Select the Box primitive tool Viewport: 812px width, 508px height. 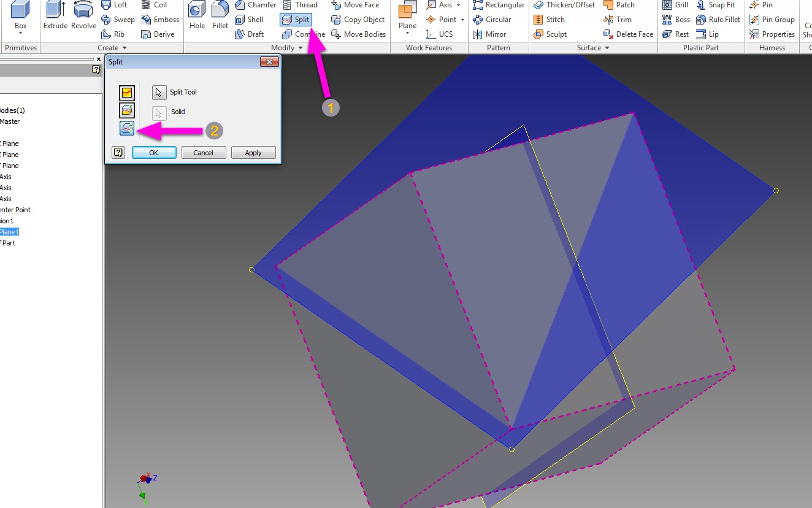pos(20,15)
